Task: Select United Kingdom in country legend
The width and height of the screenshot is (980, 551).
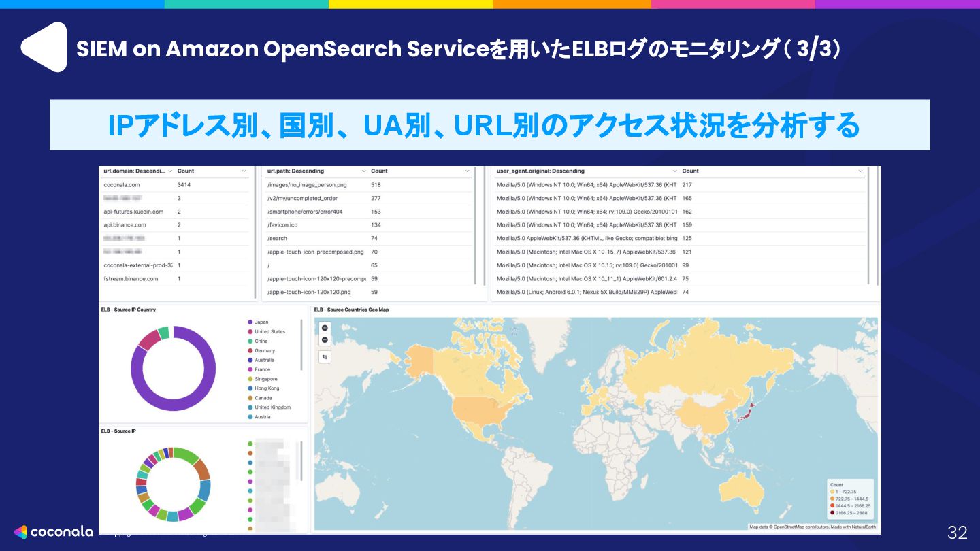Action: point(273,407)
